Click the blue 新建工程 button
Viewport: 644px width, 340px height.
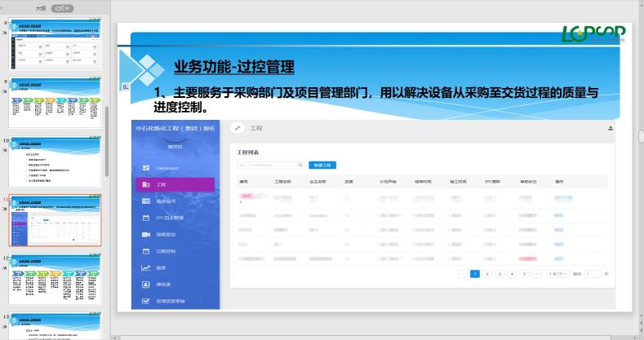coord(322,166)
